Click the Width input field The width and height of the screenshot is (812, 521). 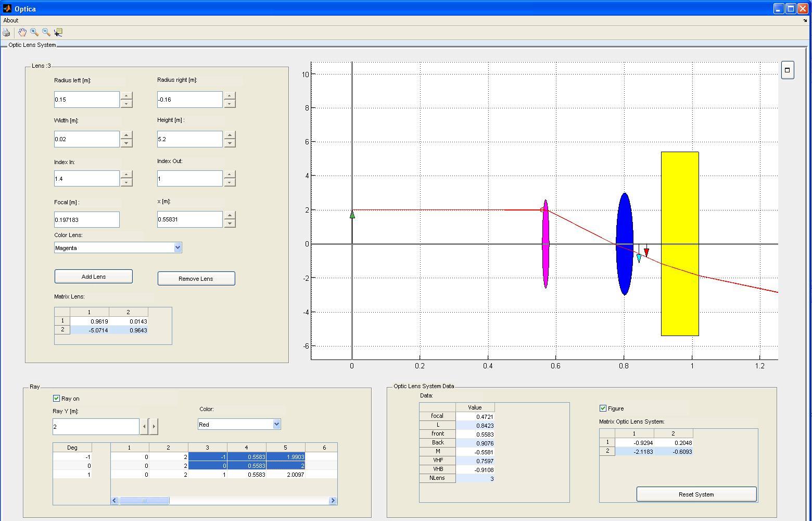tap(87, 139)
